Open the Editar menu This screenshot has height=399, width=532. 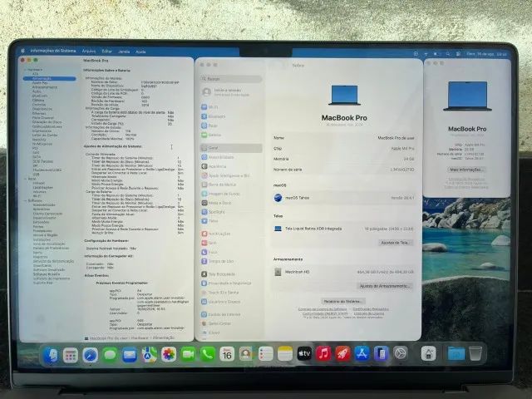[x=107, y=52]
